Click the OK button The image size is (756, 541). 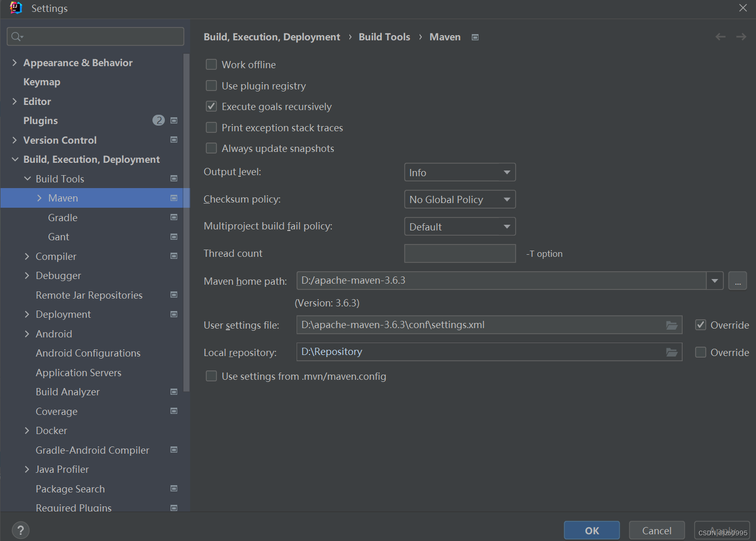(592, 531)
